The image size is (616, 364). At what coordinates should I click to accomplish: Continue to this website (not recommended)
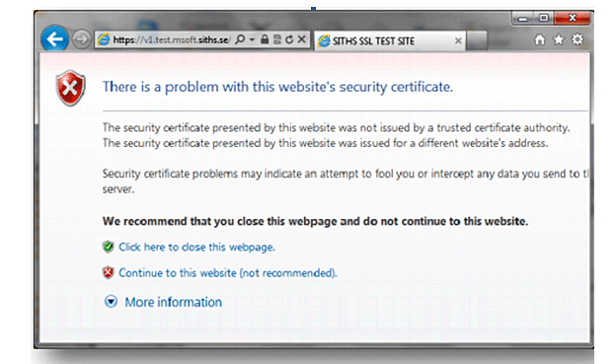tap(228, 273)
